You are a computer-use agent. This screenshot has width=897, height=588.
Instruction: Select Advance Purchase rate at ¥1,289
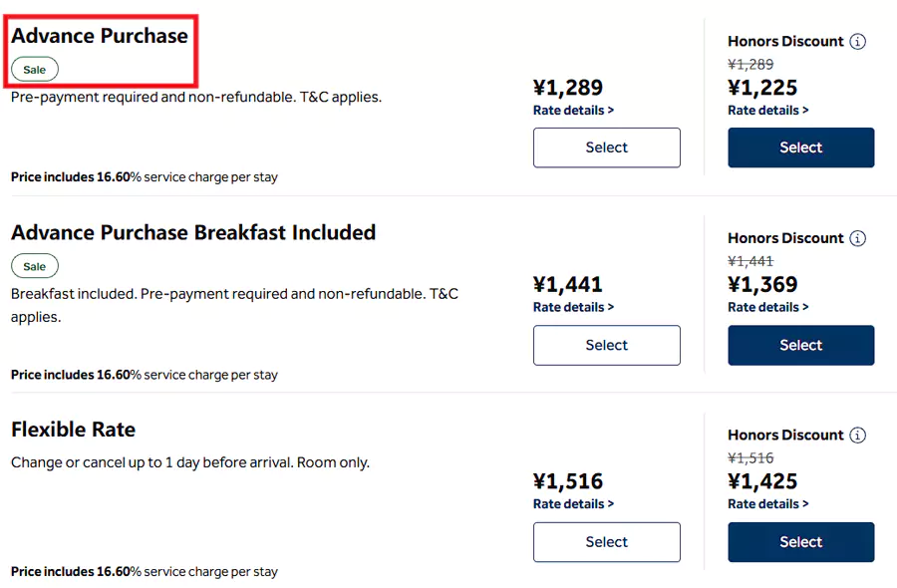click(x=606, y=147)
